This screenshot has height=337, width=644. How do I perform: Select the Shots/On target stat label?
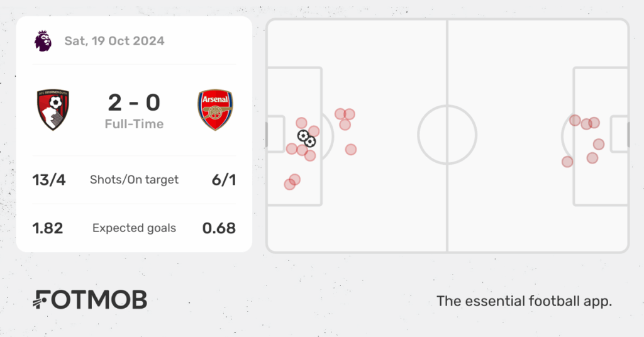point(135,180)
